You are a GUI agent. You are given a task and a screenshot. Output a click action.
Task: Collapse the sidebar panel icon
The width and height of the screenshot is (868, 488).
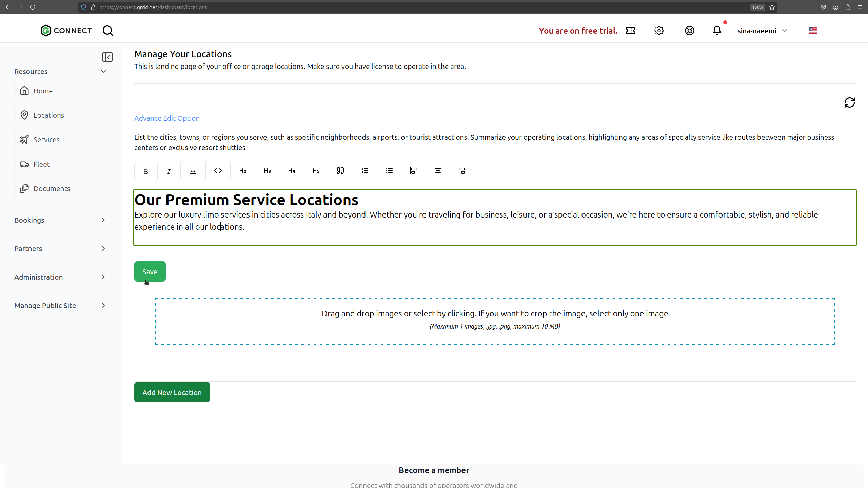tap(107, 57)
